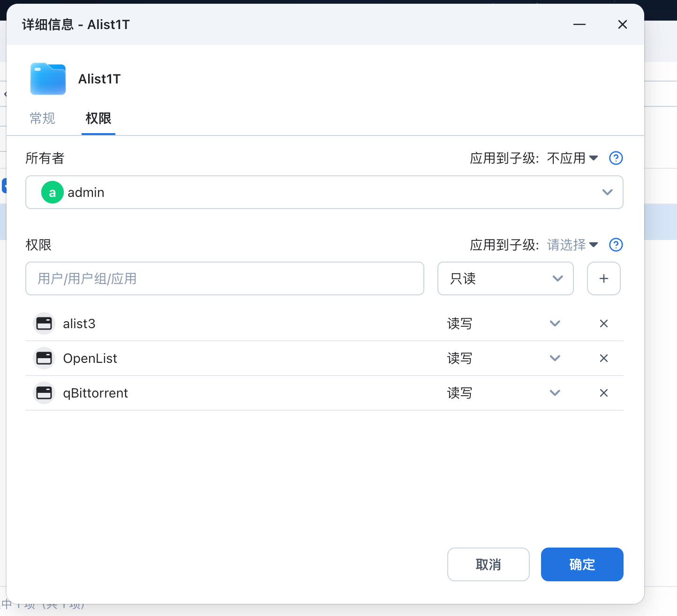Remove the qBittorrent permission entry
This screenshot has width=677, height=616.
click(x=603, y=393)
